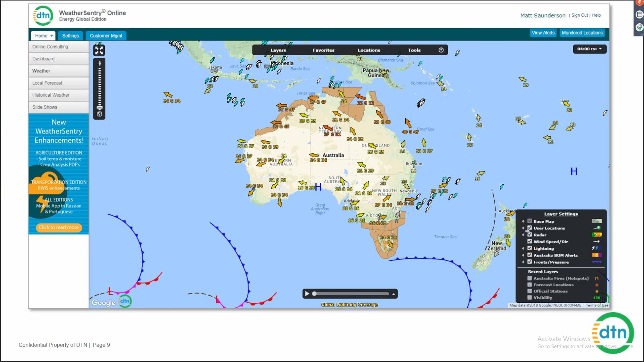Open the Favorites menu
Image resolution: width=644 pixels, height=362 pixels.
[x=323, y=50]
